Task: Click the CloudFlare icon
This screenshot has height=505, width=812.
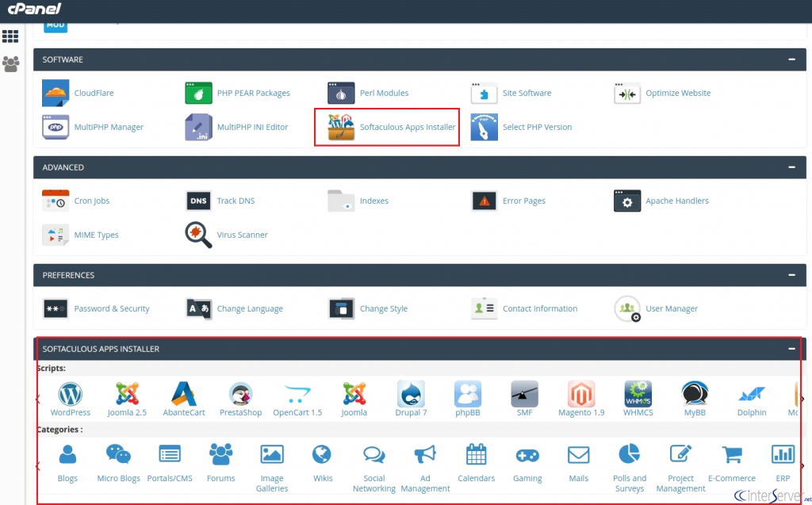Action: click(56, 94)
